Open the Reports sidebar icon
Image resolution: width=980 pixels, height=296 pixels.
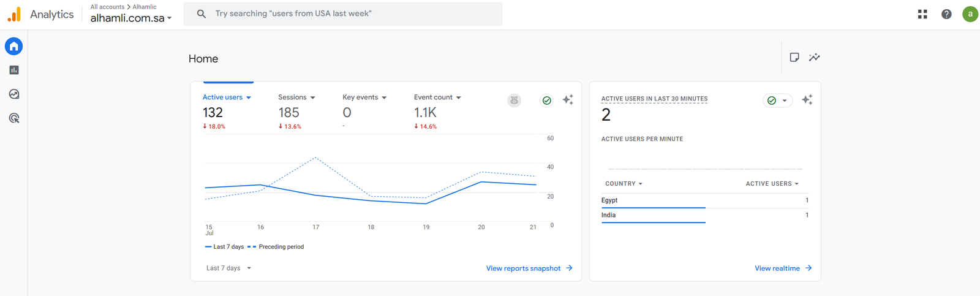[13, 70]
